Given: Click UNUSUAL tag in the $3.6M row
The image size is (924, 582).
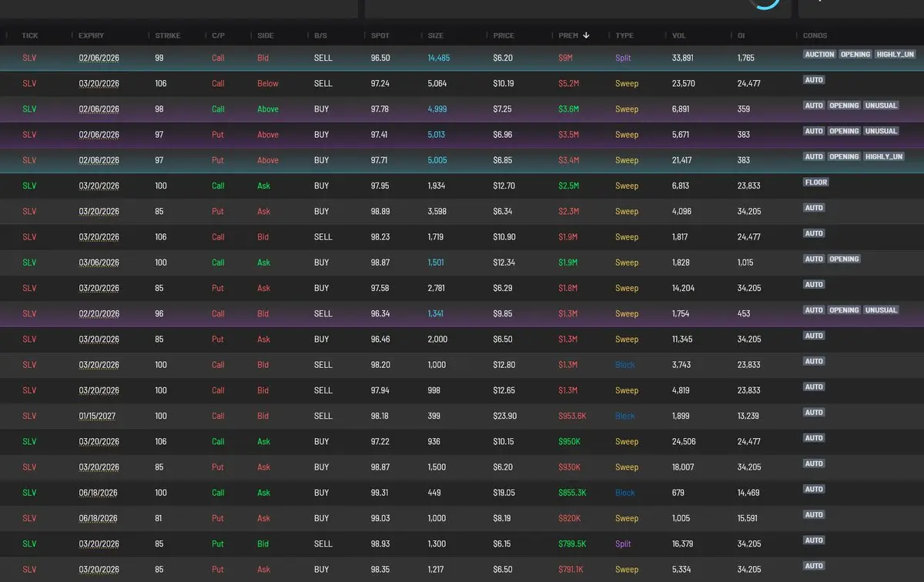Looking at the screenshot, I should (x=880, y=105).
